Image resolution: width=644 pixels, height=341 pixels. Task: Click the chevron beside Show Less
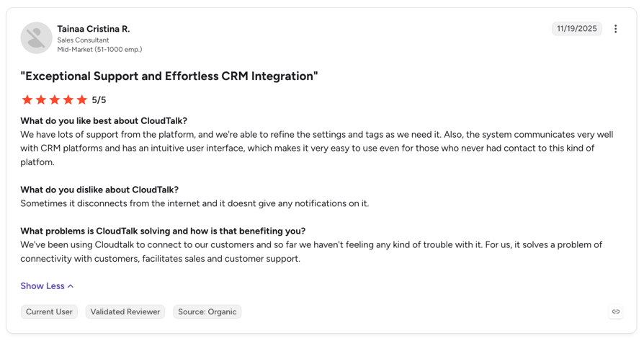[x=70, y=286]
